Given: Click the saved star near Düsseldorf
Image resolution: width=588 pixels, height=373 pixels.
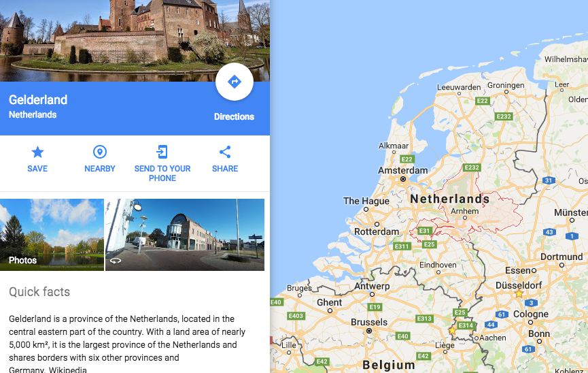Looking at the screenshot, I should coord(519,293).
